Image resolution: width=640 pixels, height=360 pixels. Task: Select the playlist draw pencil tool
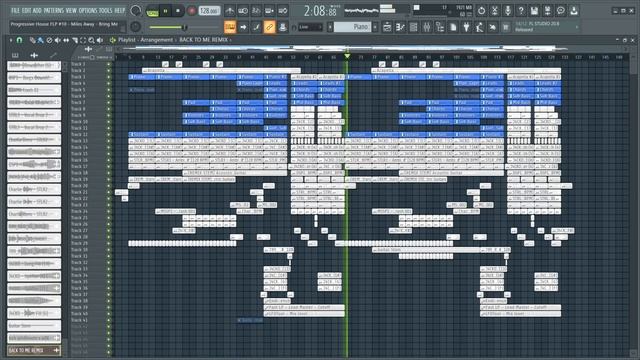pos(33,40)
